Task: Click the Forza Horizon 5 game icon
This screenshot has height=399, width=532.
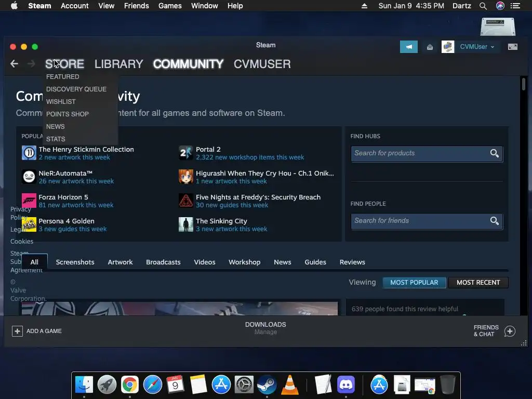Action: point(29,201)
